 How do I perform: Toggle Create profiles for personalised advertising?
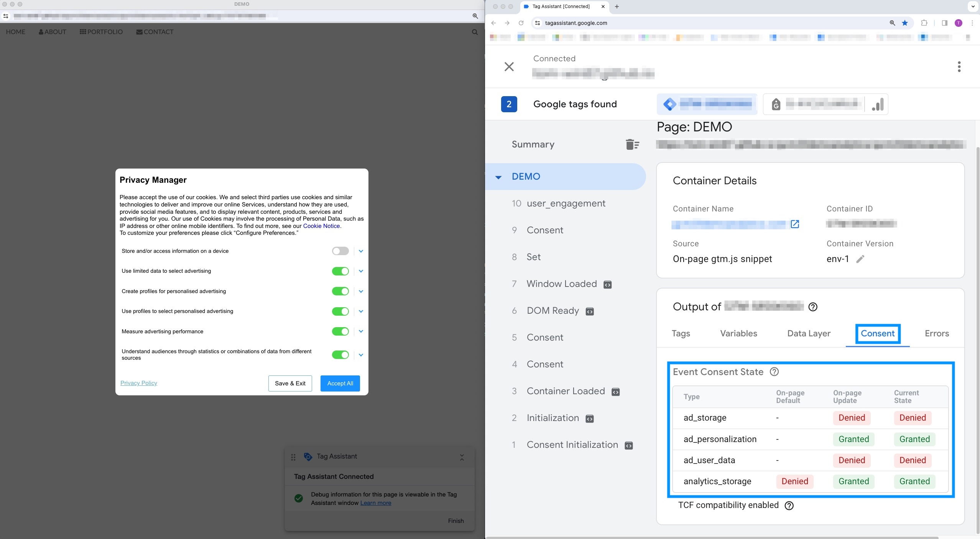(x=340, y=292)
